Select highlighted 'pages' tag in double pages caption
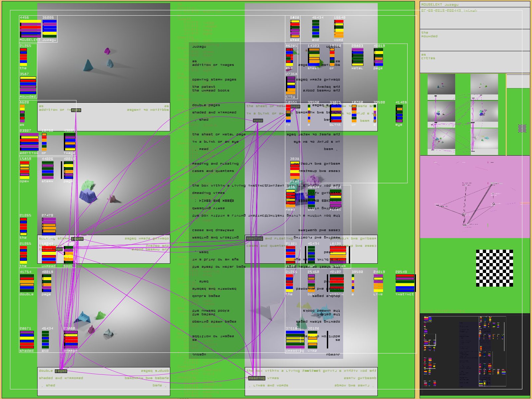Screen dimensions: 532x399 [x=61, y=371]
